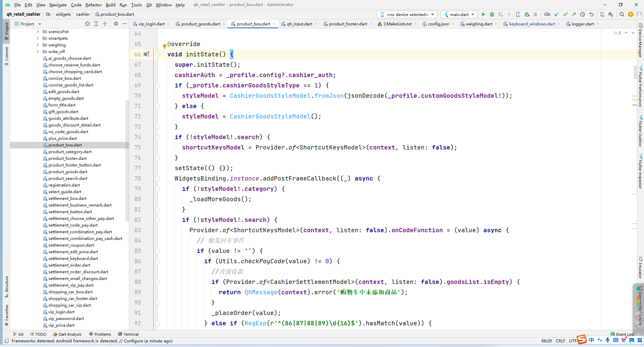Open Project panel settings gear

click(x=116, y=24)
